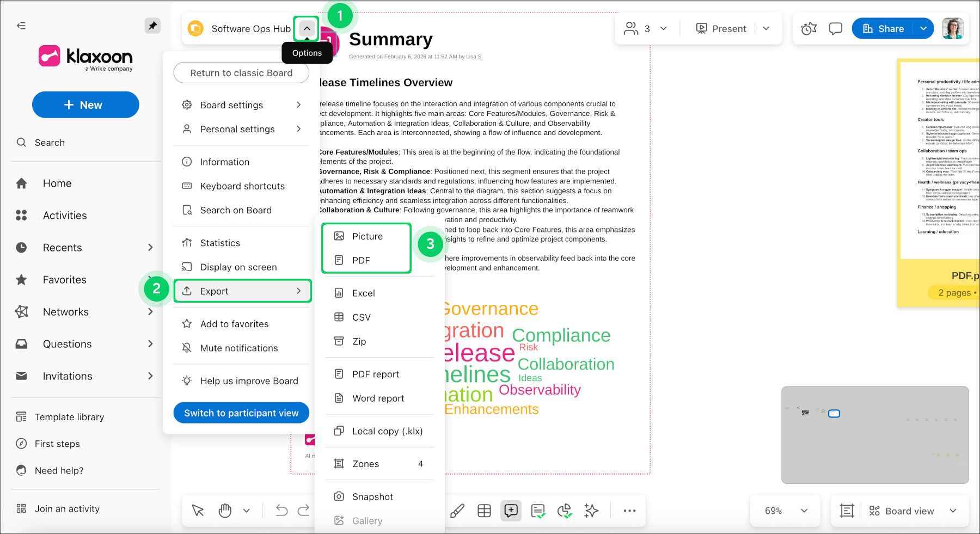980x534 pixels.
Task: Click the blue New button
Action: coord(85,105)
